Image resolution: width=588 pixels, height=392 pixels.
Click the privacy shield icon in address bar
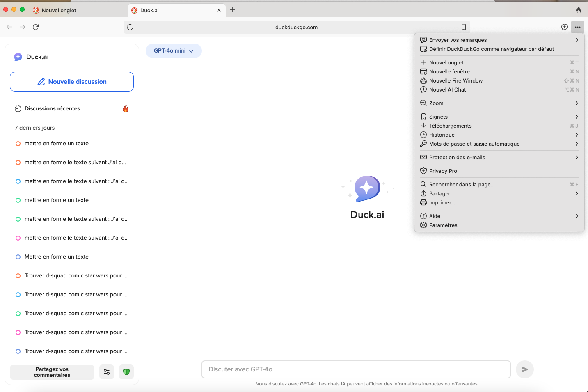[130, 27]
